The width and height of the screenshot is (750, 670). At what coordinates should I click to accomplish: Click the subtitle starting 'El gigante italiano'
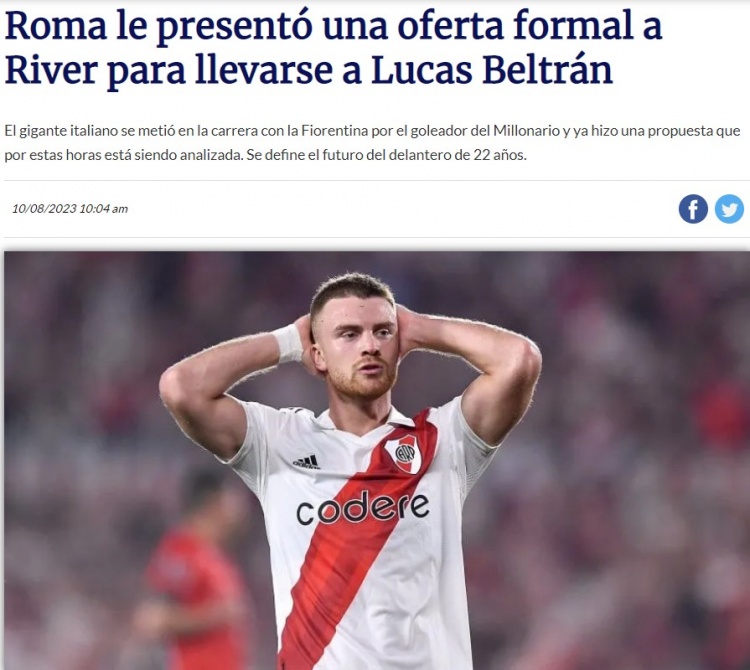372,143
